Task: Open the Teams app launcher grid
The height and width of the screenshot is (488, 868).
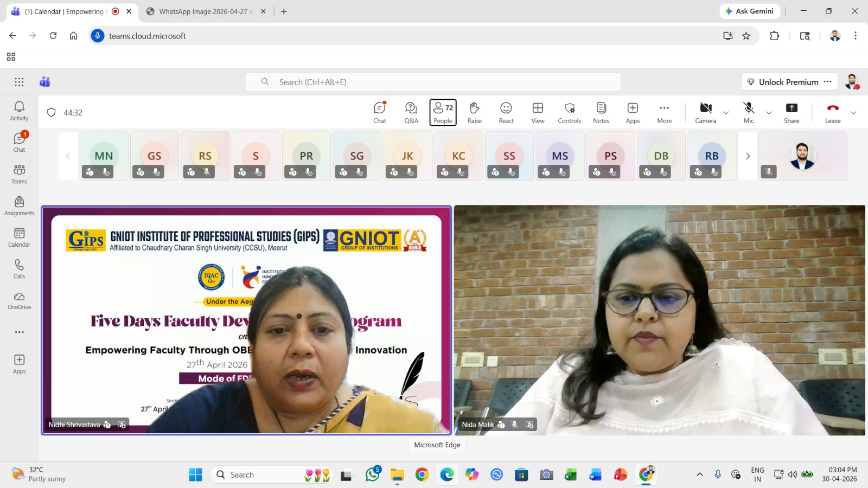Action: (x=19, y=82)
